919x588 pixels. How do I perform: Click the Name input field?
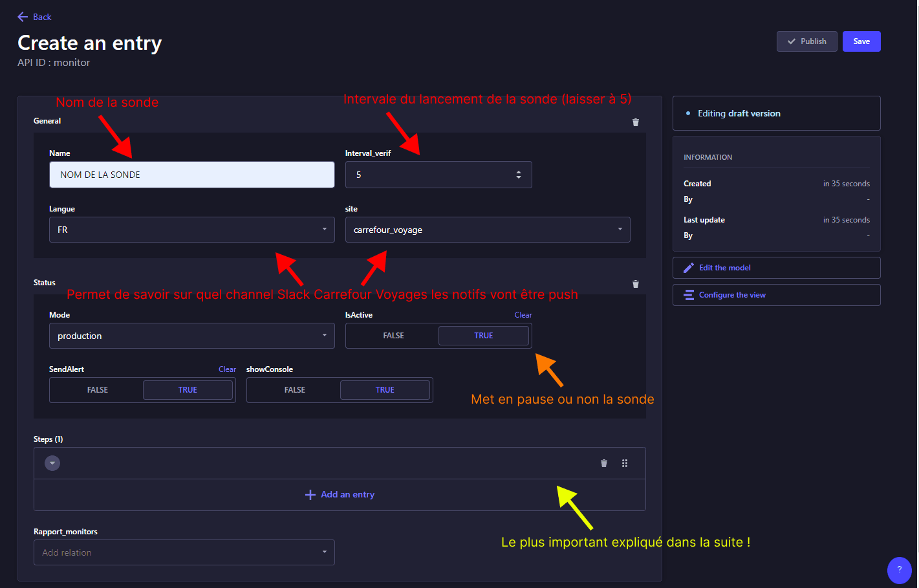coord(191,175)
